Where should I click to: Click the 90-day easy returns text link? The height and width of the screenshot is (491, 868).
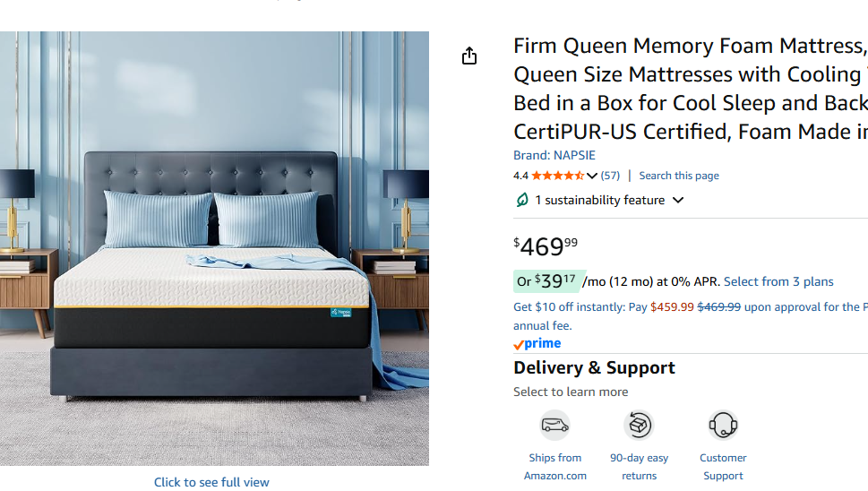pos(639,467)
